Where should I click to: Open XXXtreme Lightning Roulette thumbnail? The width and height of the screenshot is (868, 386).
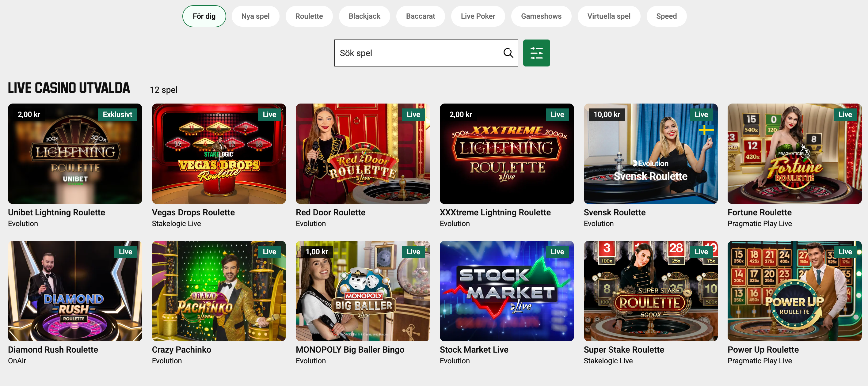pyautogui.click(x=506, y=153)
